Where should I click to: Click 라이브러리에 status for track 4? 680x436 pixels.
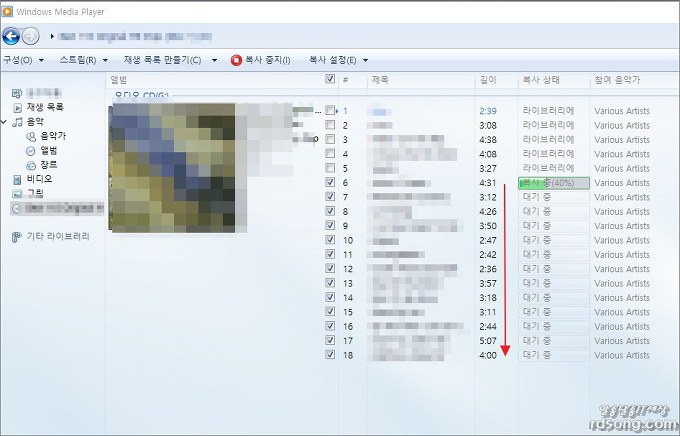(549, 154)
